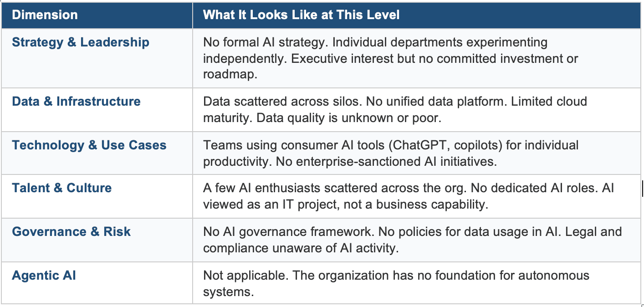Click the "What It Looks Like at This Level" header

pos(301,15)
